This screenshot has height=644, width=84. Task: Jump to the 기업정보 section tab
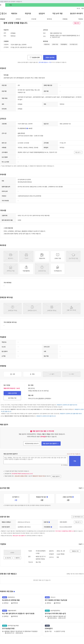(80, 19)
